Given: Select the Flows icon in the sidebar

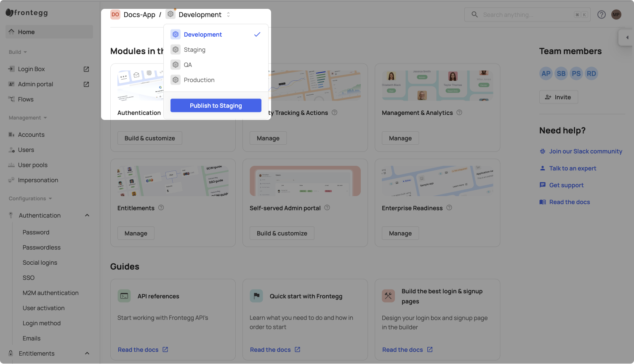Looking at the screenshot, I should coord(11,99).
